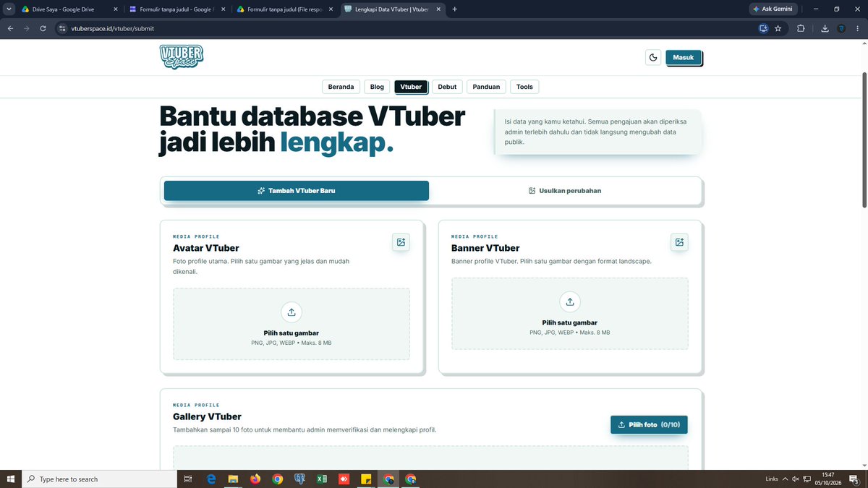
Task: Click 'Gallery VTuber' heading text
Action: point(208,416)
